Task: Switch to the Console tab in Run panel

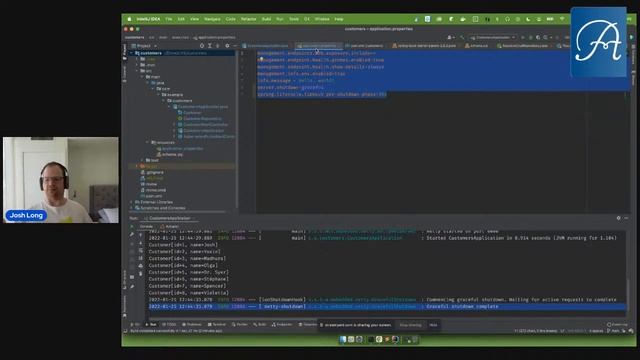Action: point(146,227)
